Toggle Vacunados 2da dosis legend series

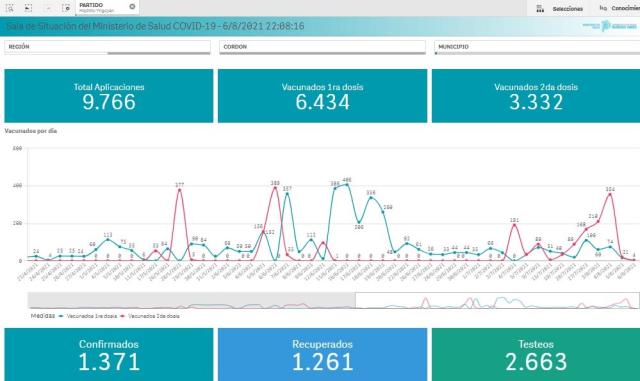pos(150,316)
